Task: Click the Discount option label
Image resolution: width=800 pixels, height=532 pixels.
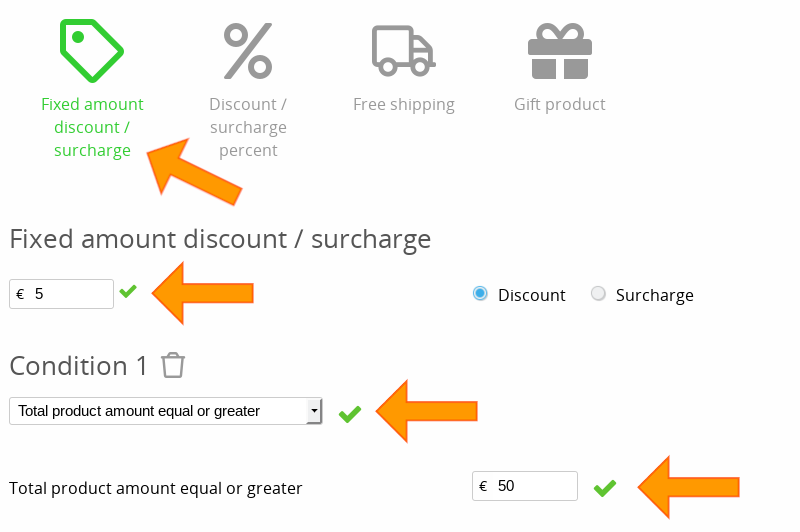Action: click(x=531, y=295)
